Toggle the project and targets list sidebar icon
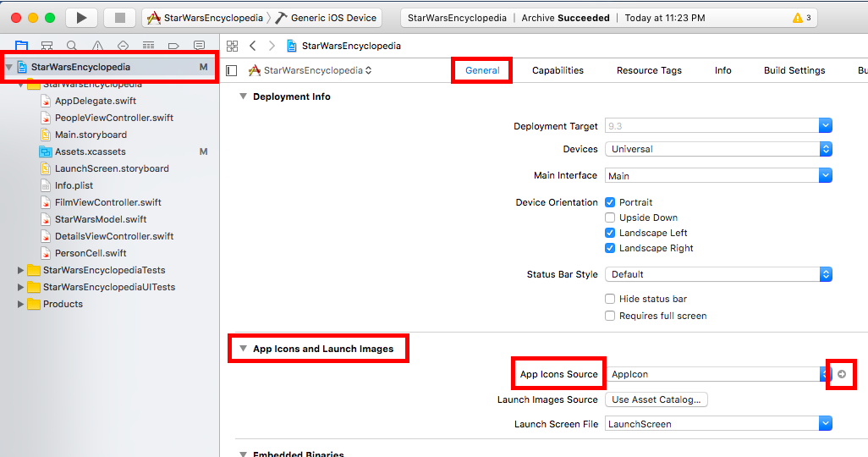 [232, 70]
